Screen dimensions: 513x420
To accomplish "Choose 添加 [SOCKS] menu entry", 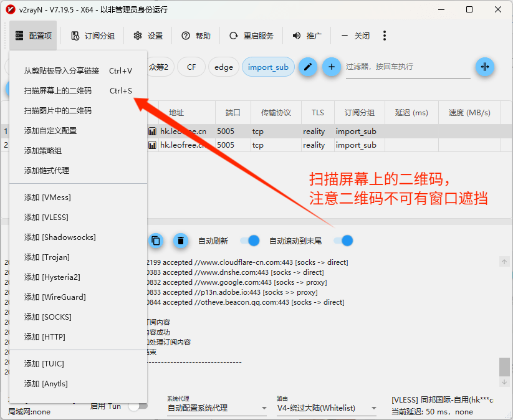I will [x=78, y=317].
